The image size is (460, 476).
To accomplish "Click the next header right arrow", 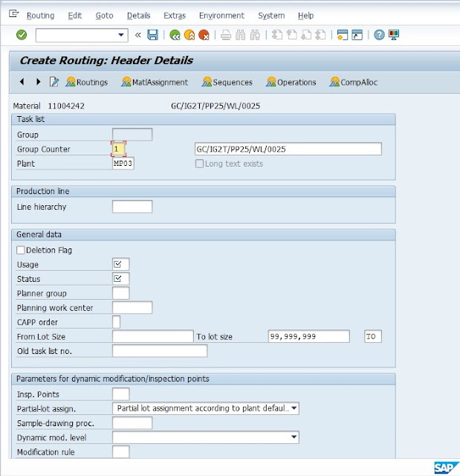I will tap(38, 82).
